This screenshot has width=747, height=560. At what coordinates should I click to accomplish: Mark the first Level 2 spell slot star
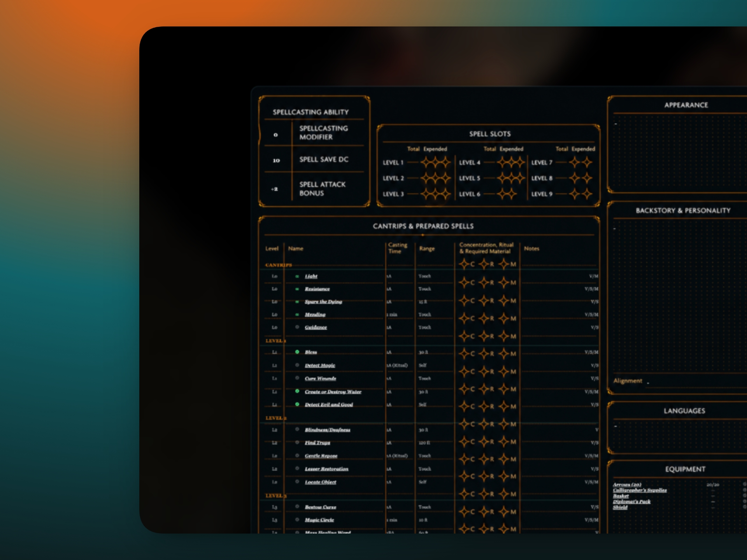[x=426, y=178]
